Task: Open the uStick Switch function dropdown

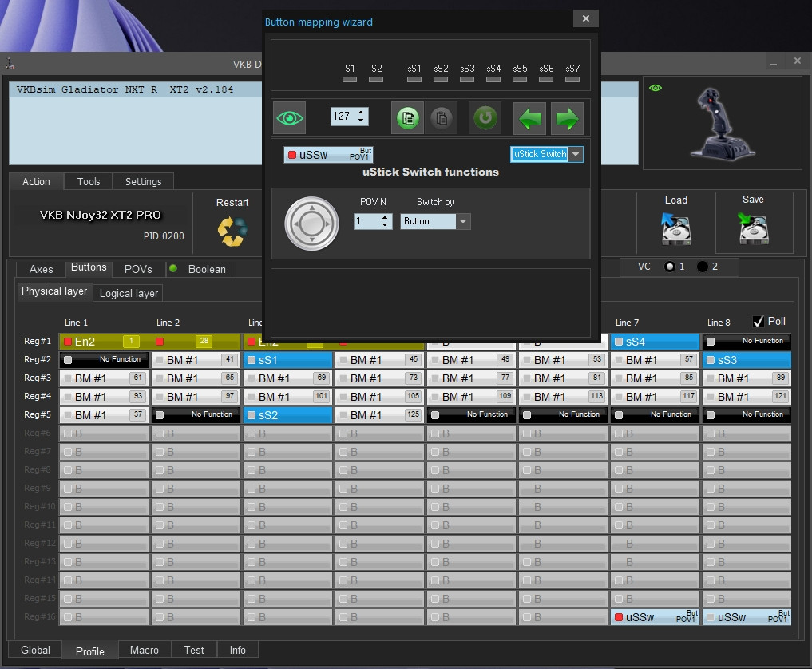Action: pyautogui.click(x=576, y=154)
